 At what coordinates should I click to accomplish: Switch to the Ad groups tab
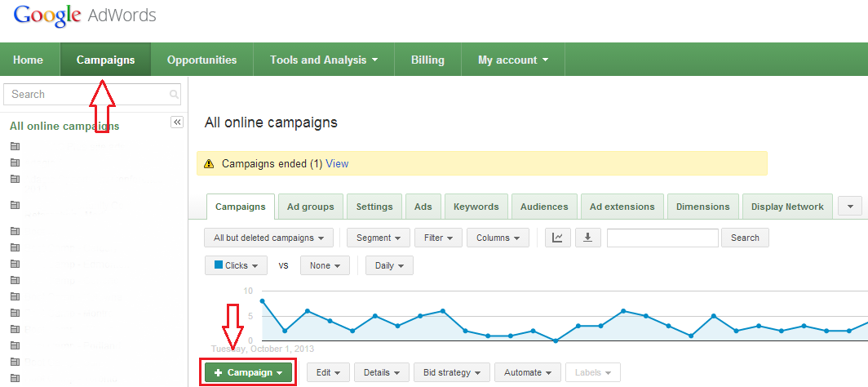(311, 207)
